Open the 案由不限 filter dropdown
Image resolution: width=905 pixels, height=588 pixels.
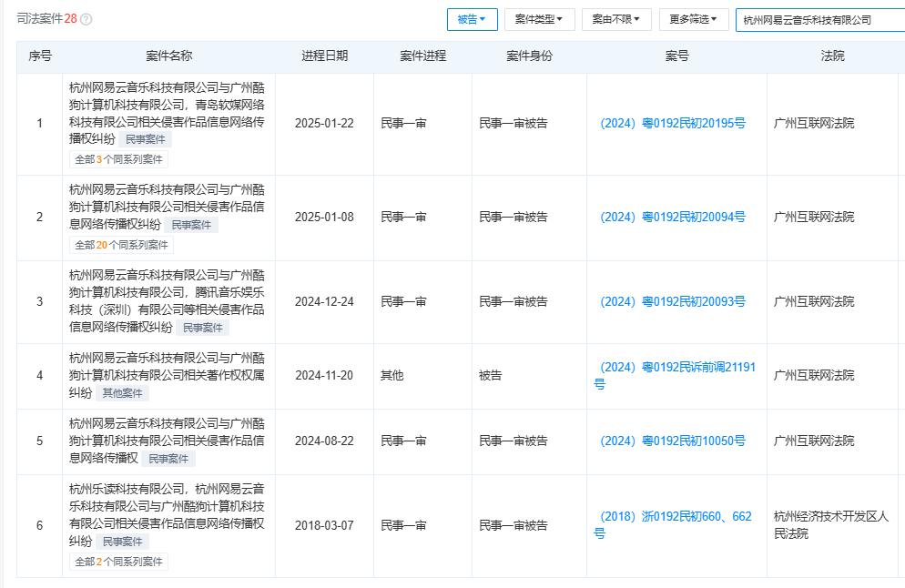(615, 19)
